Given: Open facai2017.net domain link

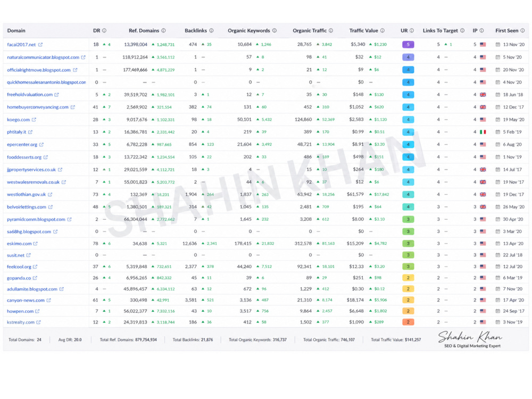Looking at the screenshot, I should [21, 45].
